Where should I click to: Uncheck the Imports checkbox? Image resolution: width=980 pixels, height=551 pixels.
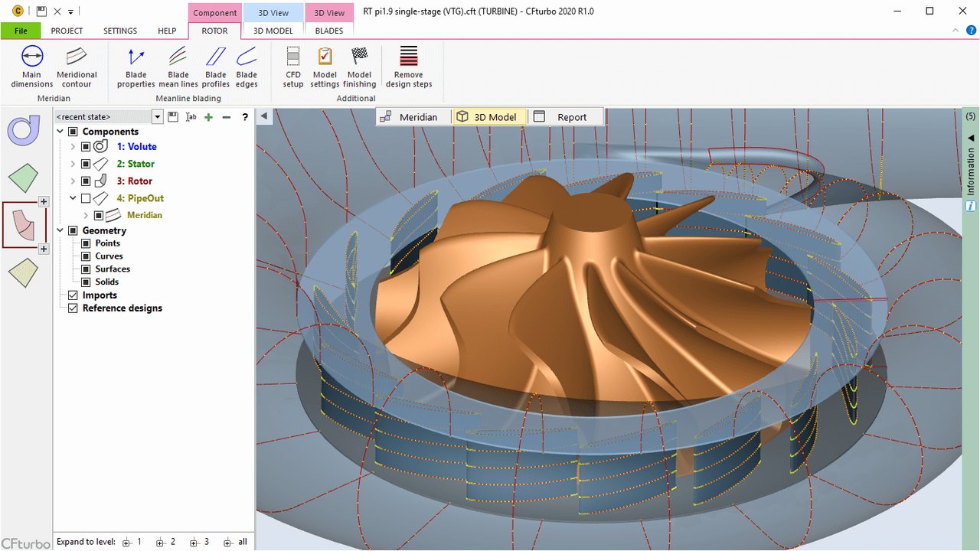click(x=73, y=295)
